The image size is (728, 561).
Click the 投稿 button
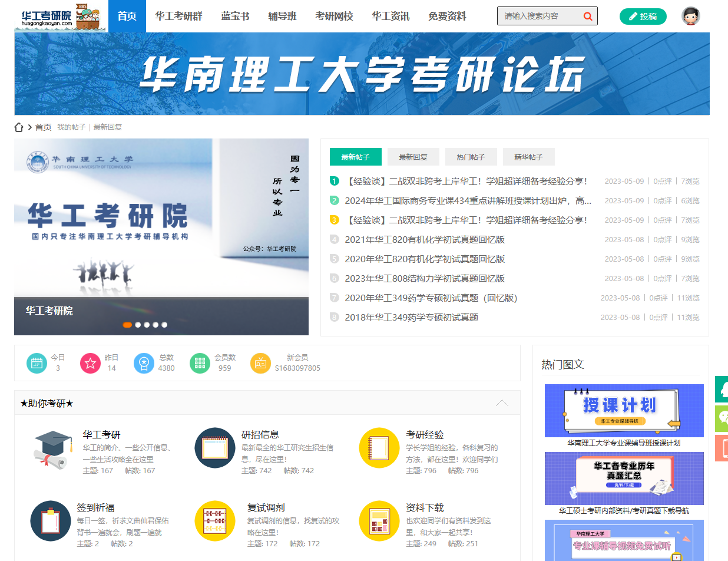coord(643,16)
